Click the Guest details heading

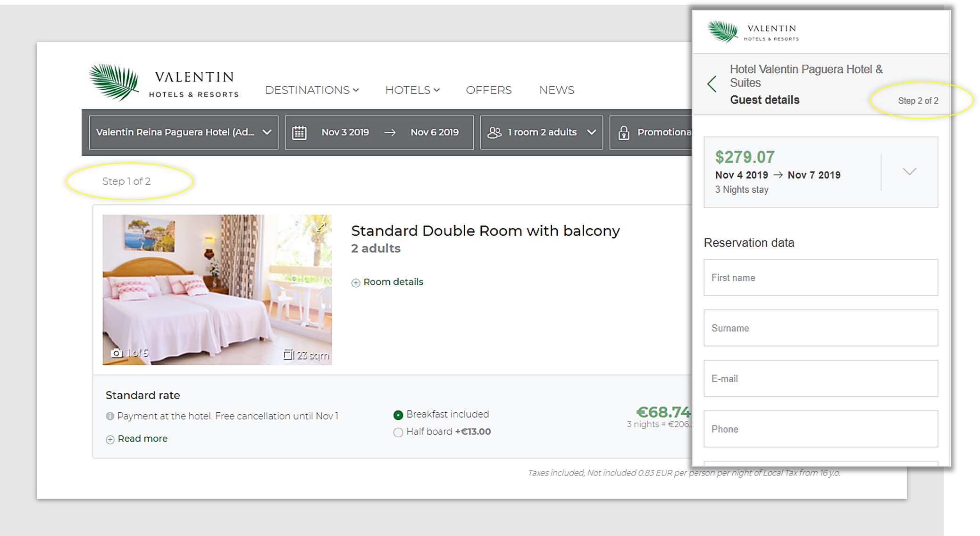[x=765, y=100]
